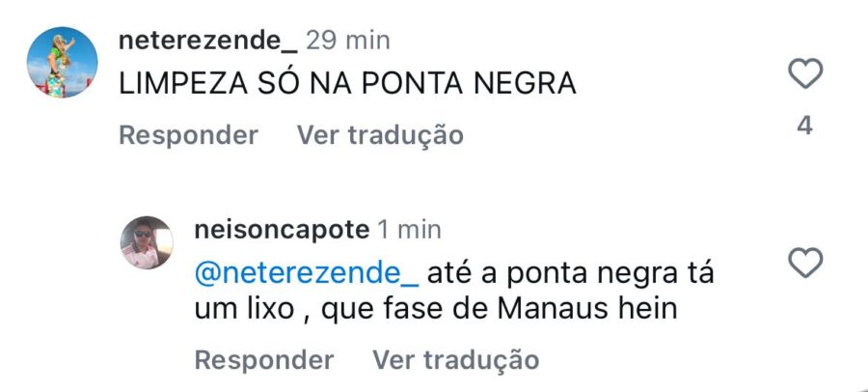Screen dimensions: 868x392
Task: Select the comment text LIMPEZA SÓ NA PONTA NEGRA
Action: (x=347, y=84)
